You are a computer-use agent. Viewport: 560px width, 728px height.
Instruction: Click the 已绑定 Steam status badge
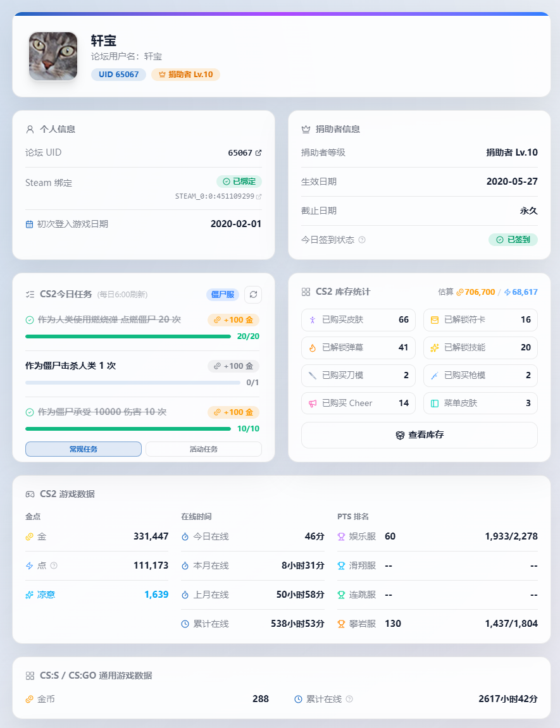239,182
